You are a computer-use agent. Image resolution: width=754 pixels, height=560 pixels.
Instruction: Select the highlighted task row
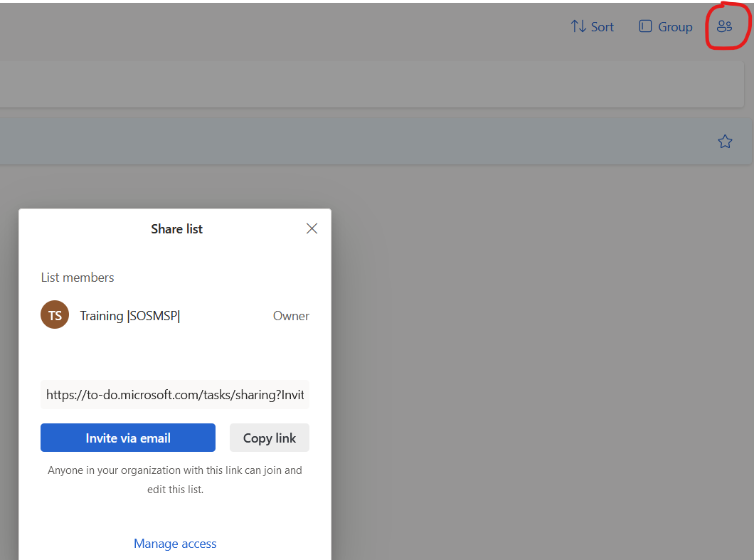(x=376, y=142)
